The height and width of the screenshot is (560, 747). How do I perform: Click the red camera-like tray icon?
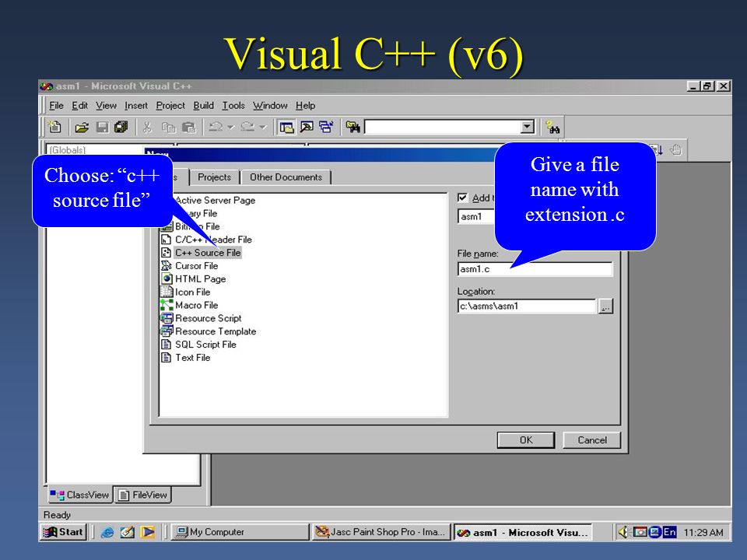click(640, 532)
